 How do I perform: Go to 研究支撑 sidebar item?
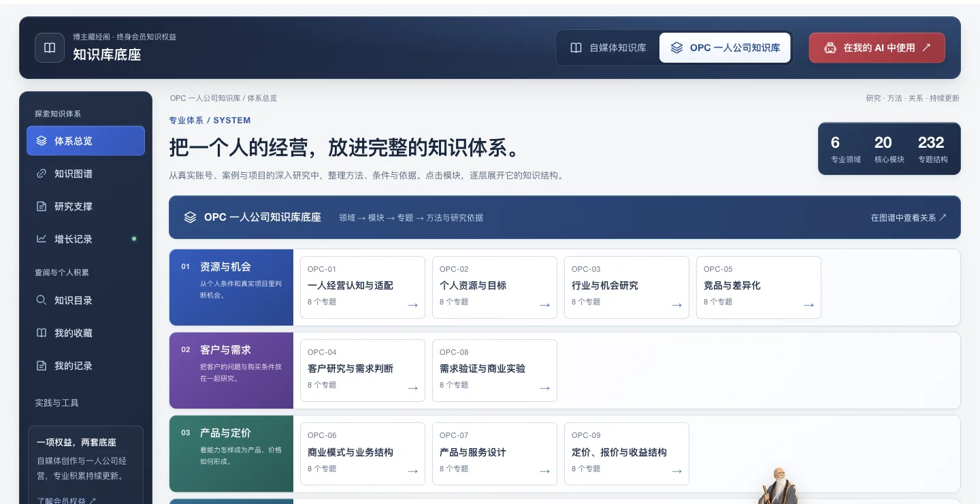pos(86,206)
